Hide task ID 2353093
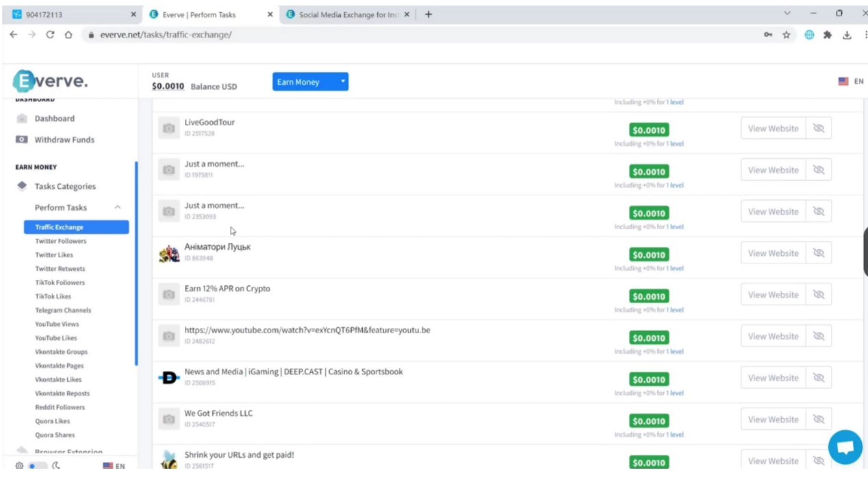Screen dimensions: 868x477 (818, 211)
